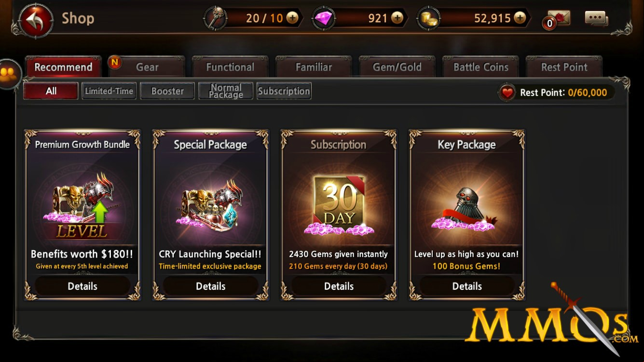
Task: Select the 30 Day subscription image
Action: coord(339,203)
